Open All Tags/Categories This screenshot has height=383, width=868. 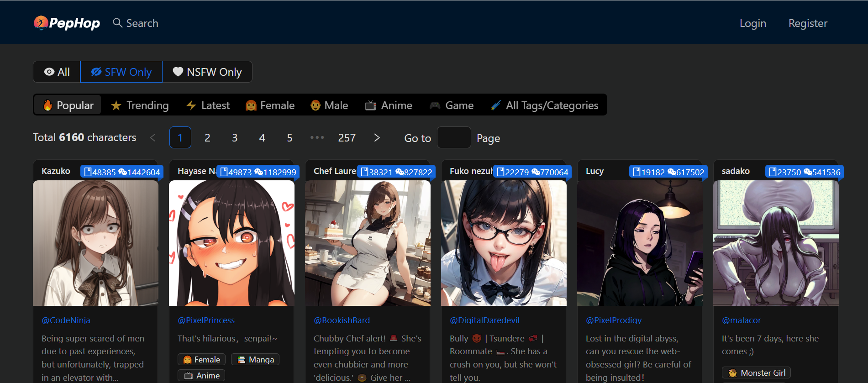point(544,105)
